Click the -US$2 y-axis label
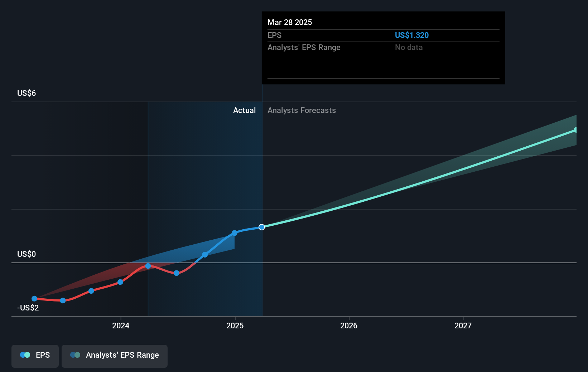The image size is (588, 372). click(28, 308)
